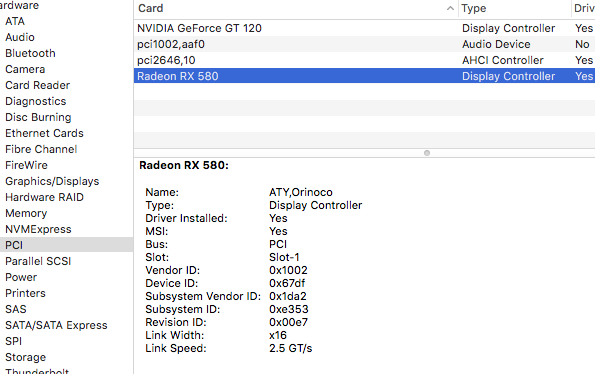The width and height of the screenshot is (595, 374).
Task: Select SPI in the sidebar
Action: click(14, 341)
